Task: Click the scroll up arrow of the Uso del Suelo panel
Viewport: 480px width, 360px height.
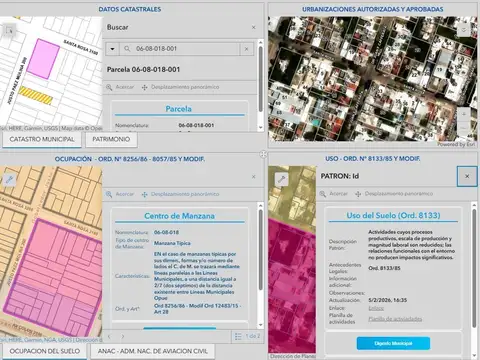Action: 474,205
